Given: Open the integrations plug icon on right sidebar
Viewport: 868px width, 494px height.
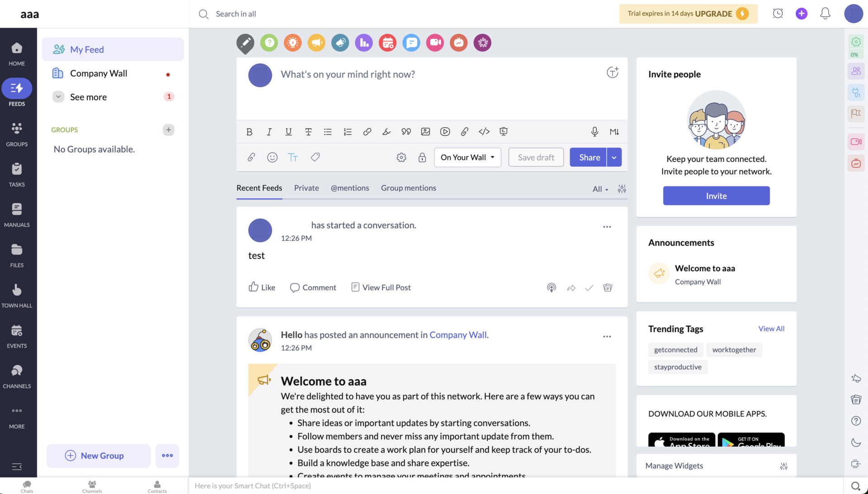Looking at the screenshot, I should pos(856,92).
